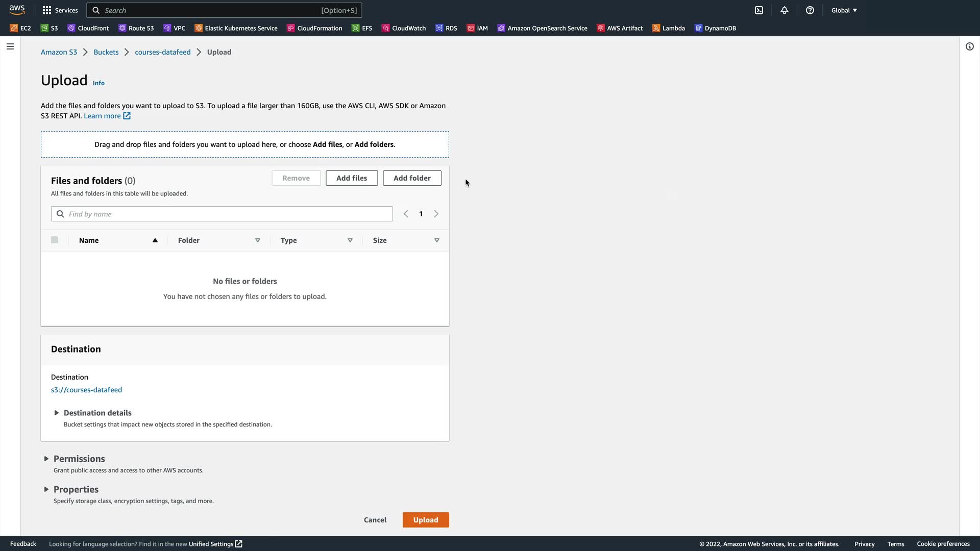980x551 pixels.
Task: Go to Buckets in the breadcrumb
Action: point(106,52)
